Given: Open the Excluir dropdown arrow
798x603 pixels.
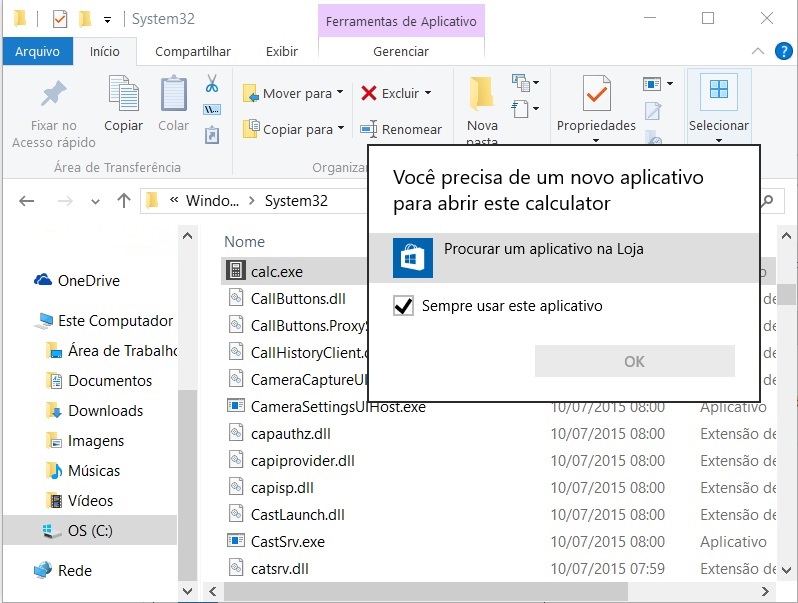Looking at the screenshot, I should [428, 93].
